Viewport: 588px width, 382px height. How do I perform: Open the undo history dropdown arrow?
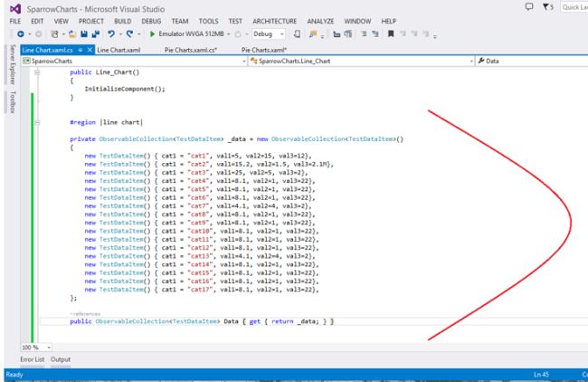coord(120,34)
